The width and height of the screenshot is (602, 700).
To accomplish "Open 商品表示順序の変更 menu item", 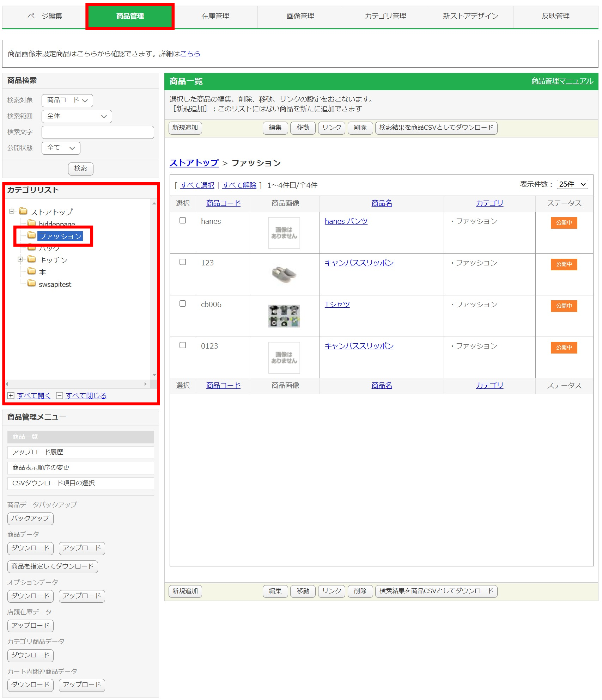I will click(x=81, y=468).
